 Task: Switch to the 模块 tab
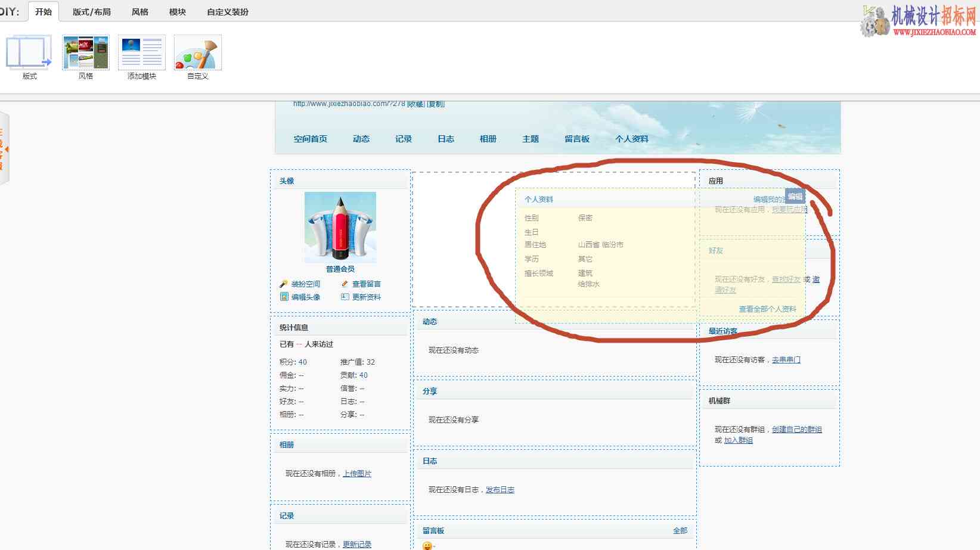coord(178,12)
